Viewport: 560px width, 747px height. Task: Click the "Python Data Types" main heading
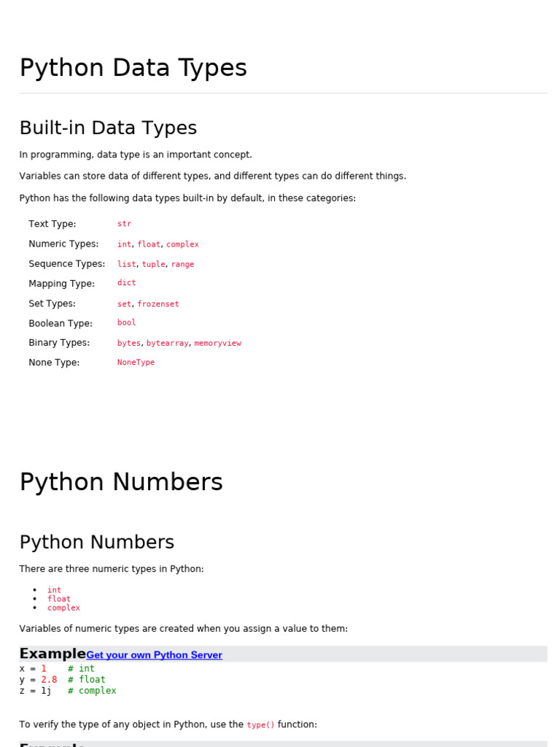(x=133, y=68)
